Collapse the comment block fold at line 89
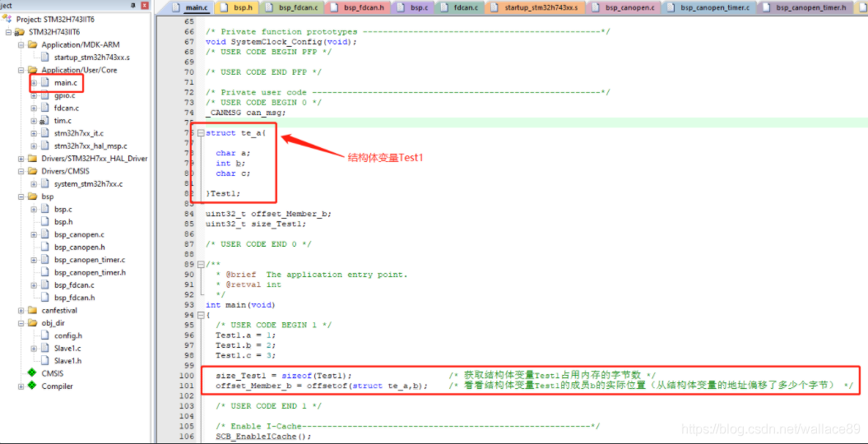This screenshot has width=868, height=444. click(201, 264)
